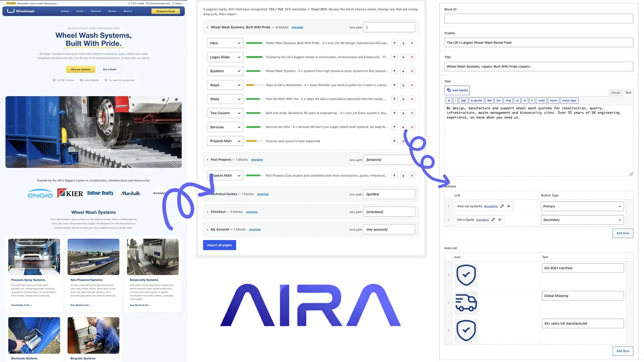This screenshot has height=362, width=644.
Task: Move the Hero block down
Action: (403, 43)
